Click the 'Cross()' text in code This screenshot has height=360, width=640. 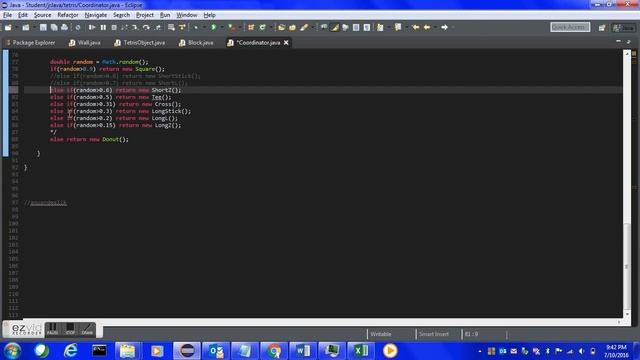point(168,104)
